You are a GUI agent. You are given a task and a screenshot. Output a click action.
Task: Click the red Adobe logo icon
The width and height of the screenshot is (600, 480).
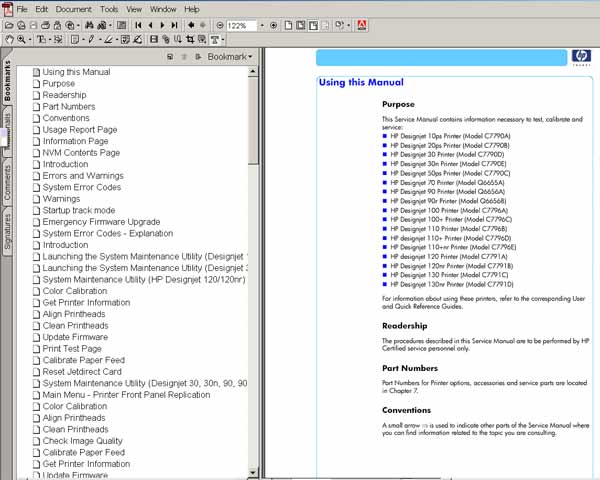(362, 25)
